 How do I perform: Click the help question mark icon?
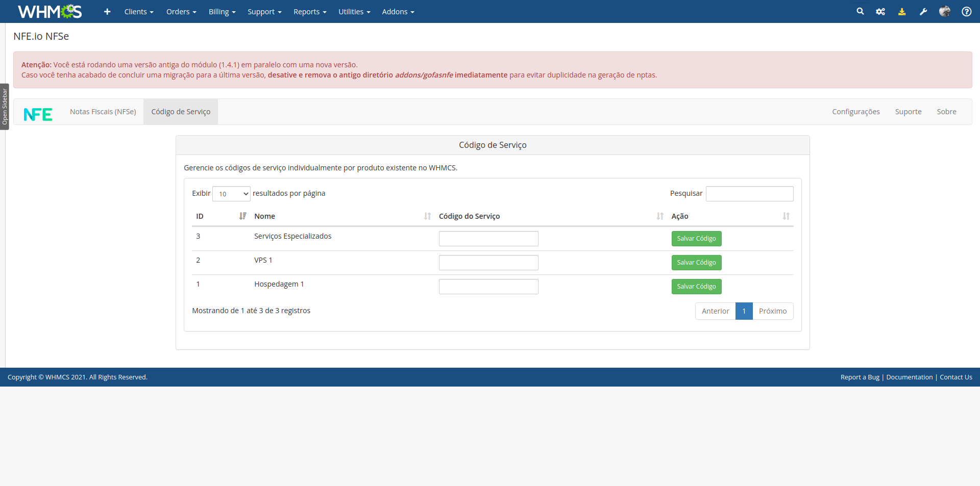(x=966, y=11)
